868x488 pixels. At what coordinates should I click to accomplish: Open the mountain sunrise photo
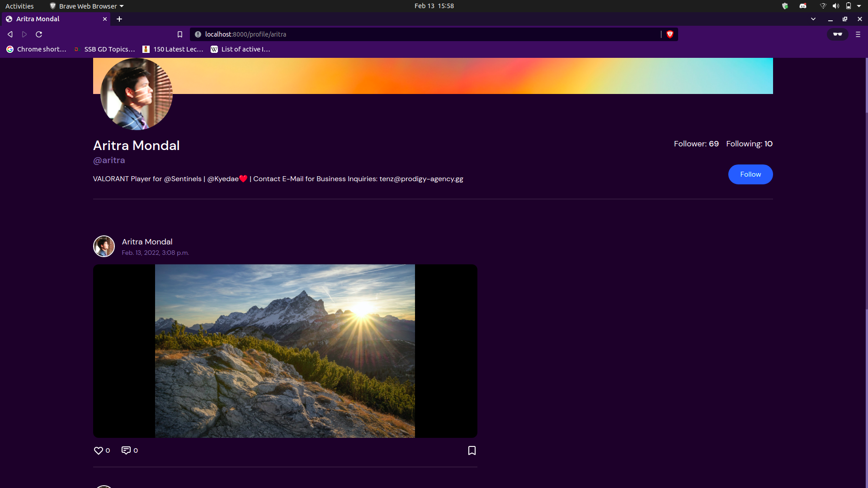285,351
